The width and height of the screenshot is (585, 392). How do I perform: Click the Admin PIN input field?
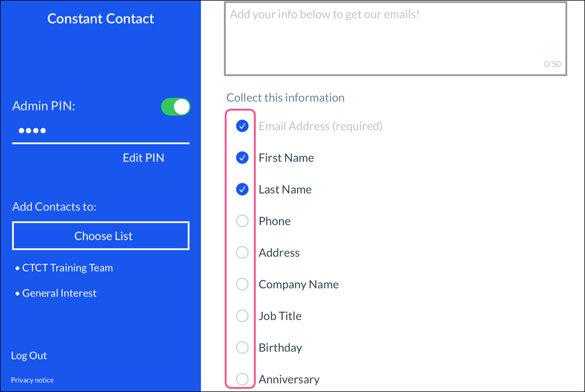(x=100, y=131)
